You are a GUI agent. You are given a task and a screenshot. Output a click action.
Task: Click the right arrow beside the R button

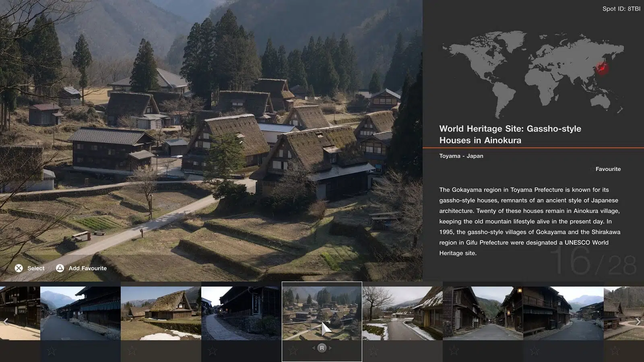click(x=330, y=348)
